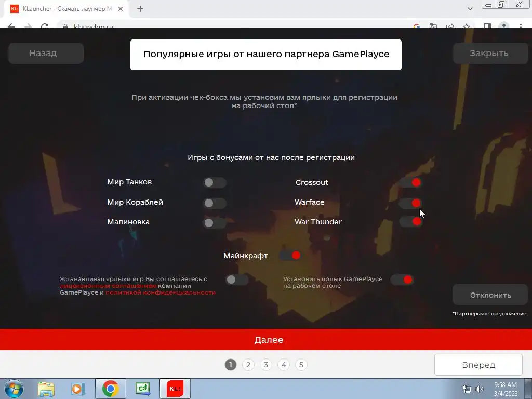Click the Назад button
The width and height of the screenshot is (532, 399).
point(46,54)
